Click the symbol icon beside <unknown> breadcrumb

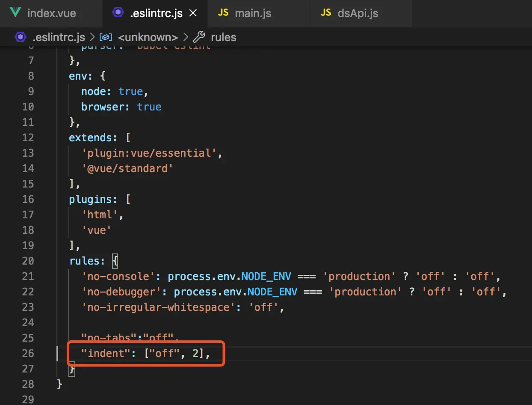106,37
